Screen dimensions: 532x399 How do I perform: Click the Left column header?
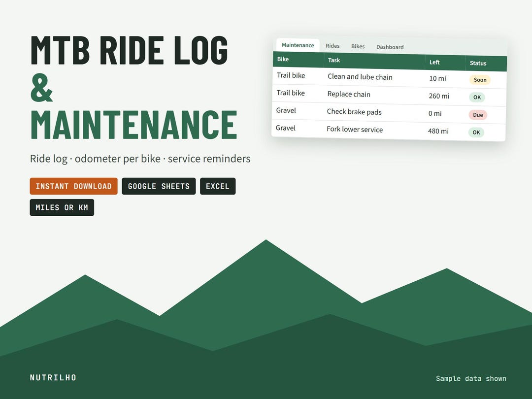click(445, 63)
